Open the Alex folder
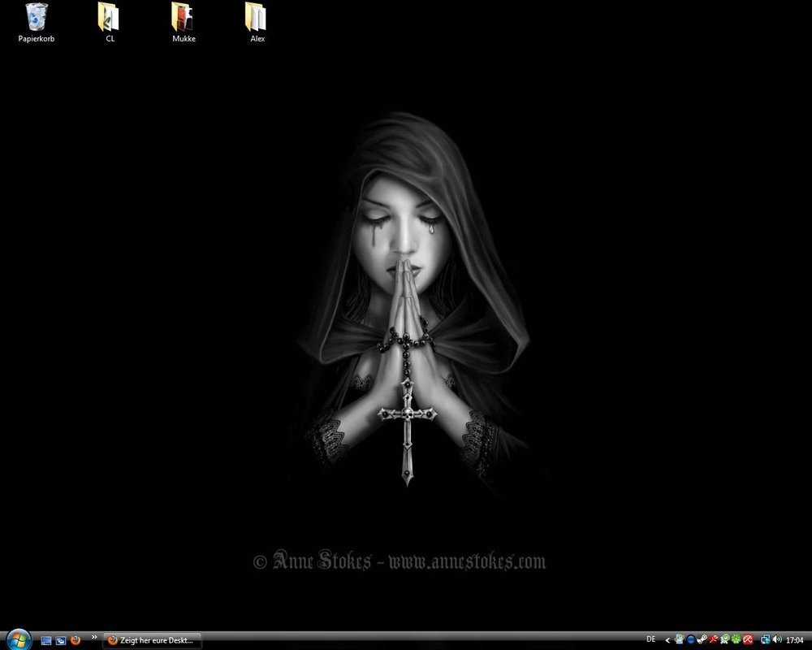This screenshot has width=812, height=650. 257,17
